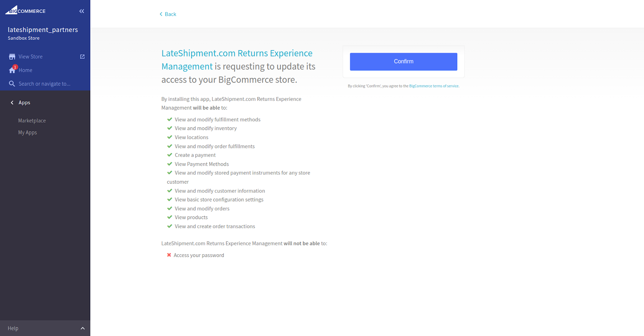Image resolution: width=644 pixels, height=336 pixels.
Task: Click the green check beside Create a payment
Action: tap(169, 155)
